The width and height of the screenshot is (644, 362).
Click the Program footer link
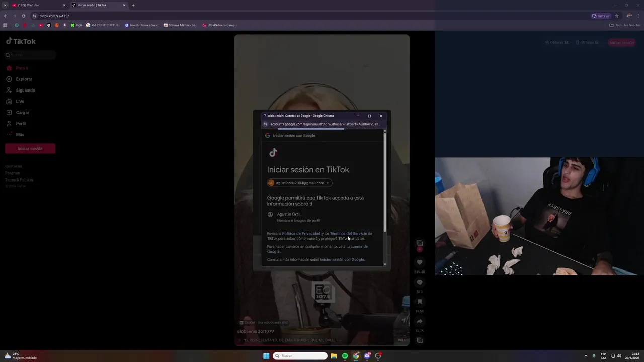[x=13, y=173]
